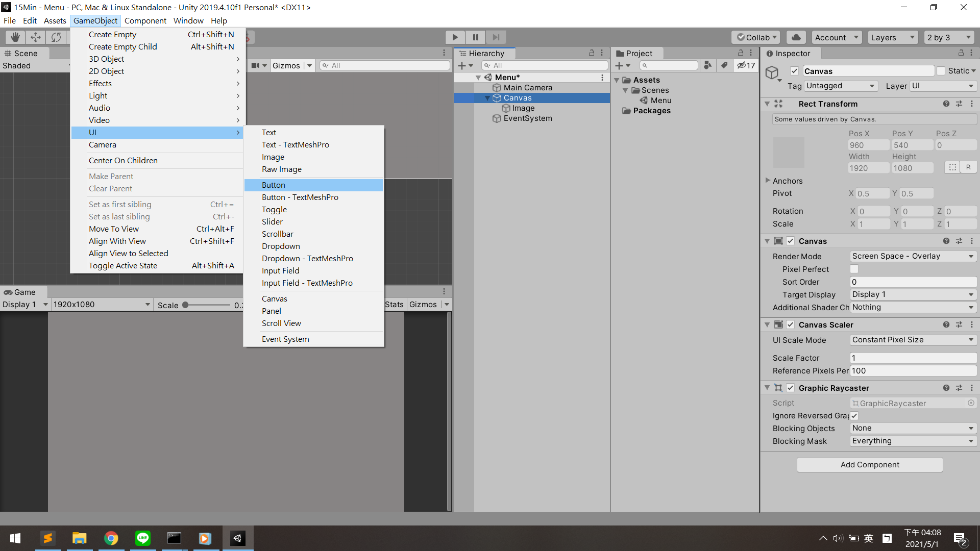980x551 pixels.
Task: Choose Button from the UI submenu
Action: tap(274, 185)
